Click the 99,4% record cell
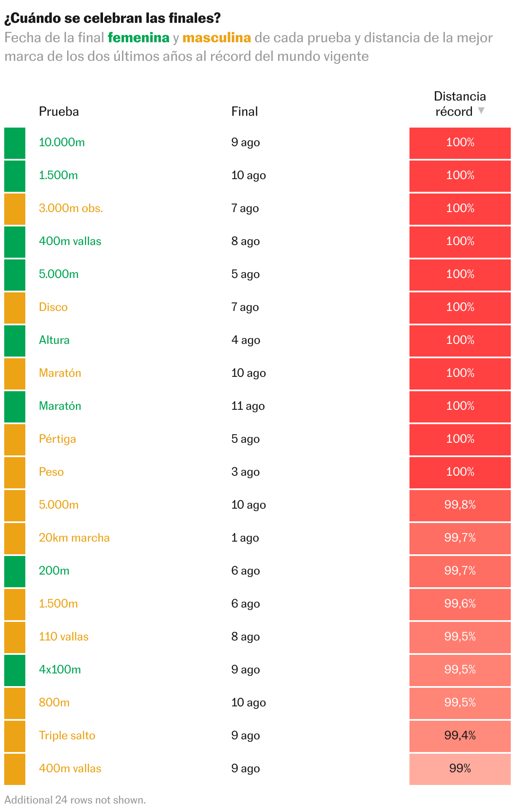Screen dimensions: 515x812 tap(460, 736)
